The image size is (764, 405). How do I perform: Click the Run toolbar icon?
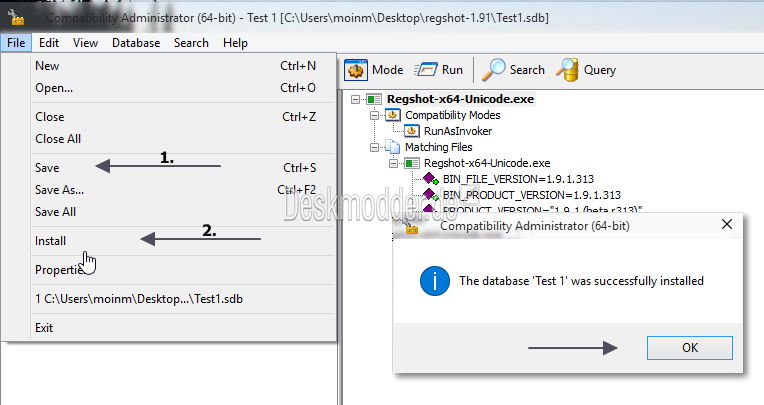point(426,70)
